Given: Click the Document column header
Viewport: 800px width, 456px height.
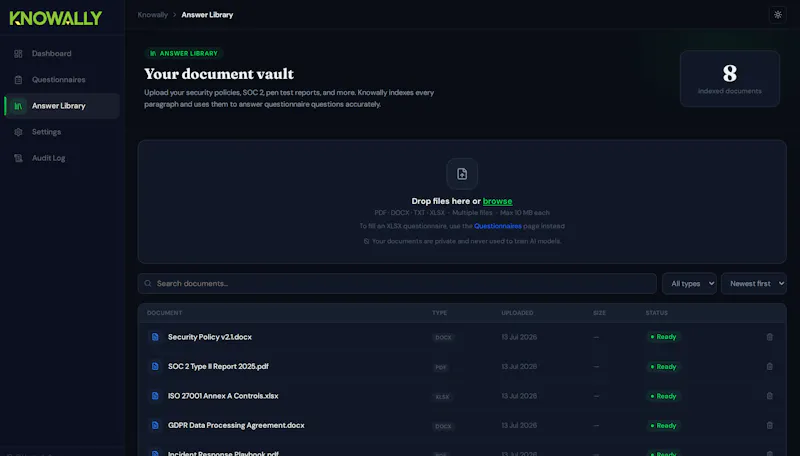Looking at the screenshot, I should (164, 313).
